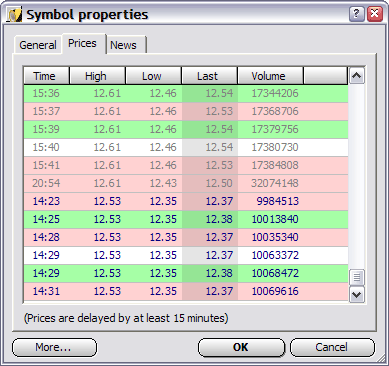The height and width of the screenshot is (366, 389).
Task: Confirm with the OK button
Action: click(241, 347)
